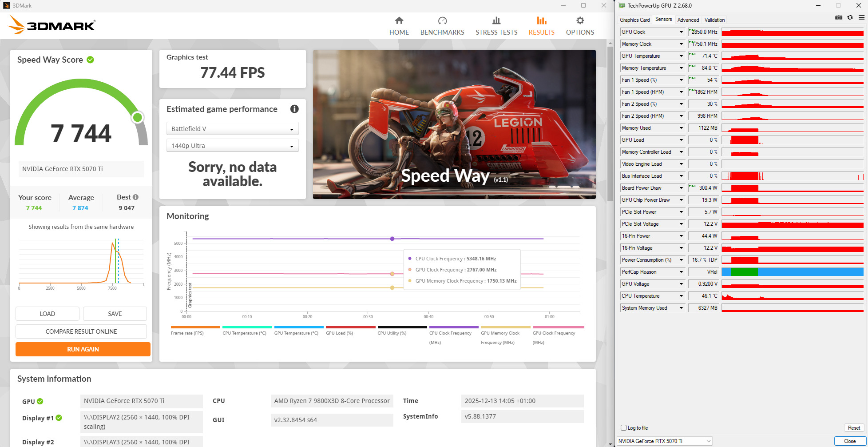Click the Fan 1 Speed value 1862 RPM
The height and width of the screenshot is (447, 868).
point(703,92)
